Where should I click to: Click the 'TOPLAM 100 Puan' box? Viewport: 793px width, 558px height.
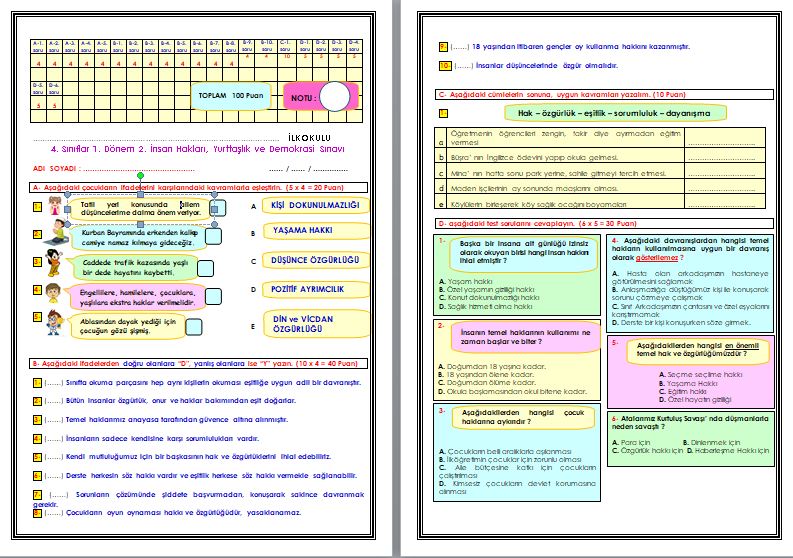pyautogui.click(x=231, y=96)
